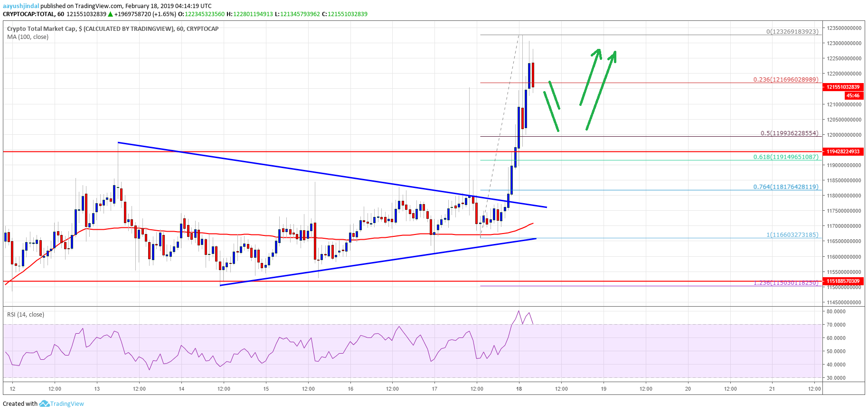Image resolution: width=868 pixels, height=412 pixels.
Task: Click price axis value 114500000000
Action: tap(844, 302)
